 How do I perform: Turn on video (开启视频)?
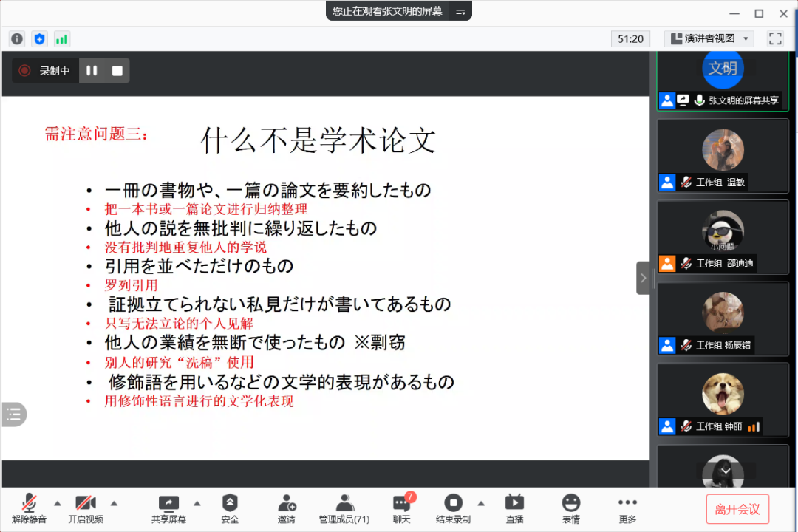[86, 508]
